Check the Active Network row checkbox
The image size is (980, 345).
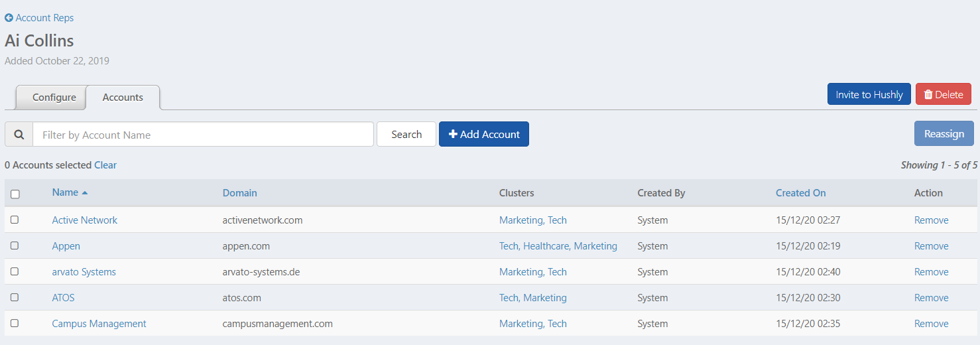click(x=15, y=220)
